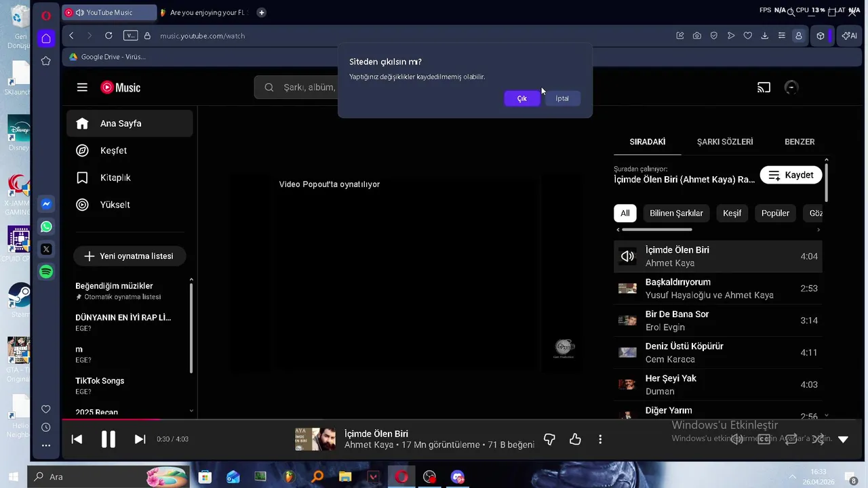The height and width of the screenshot is (488, 868).
Task: Save the queue with Kaydet button
Action: point(791,175)
